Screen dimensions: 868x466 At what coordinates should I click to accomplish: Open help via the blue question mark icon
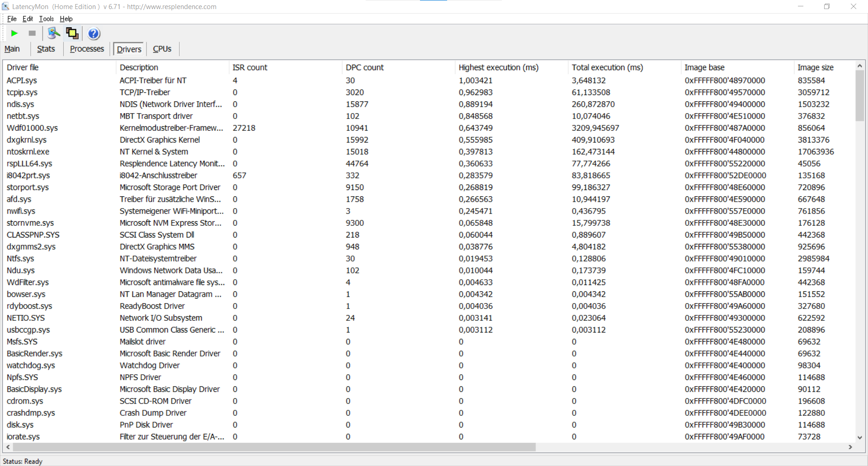(x=94, y=33)
